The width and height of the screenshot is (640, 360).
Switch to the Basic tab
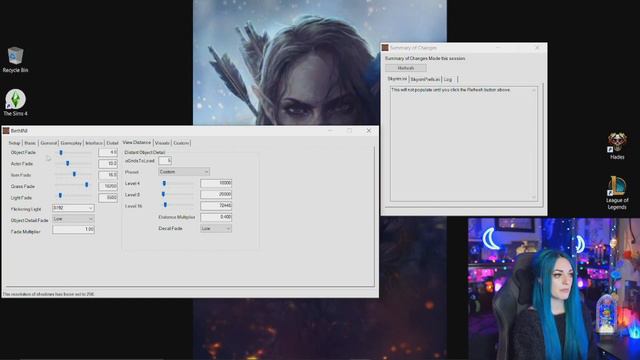click(30, 143)
